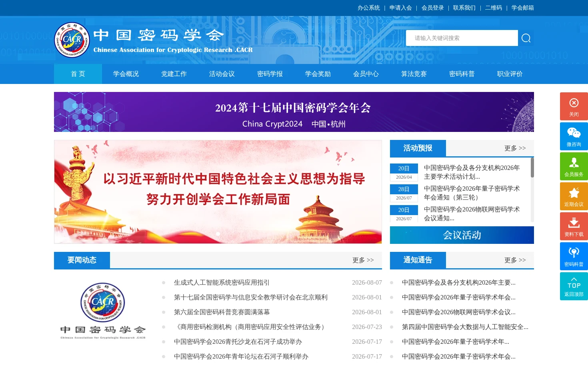This screenshot has width=588, height=369.
Task: Click the 20日 2026/07 date badge
Action: click(404, 214)
